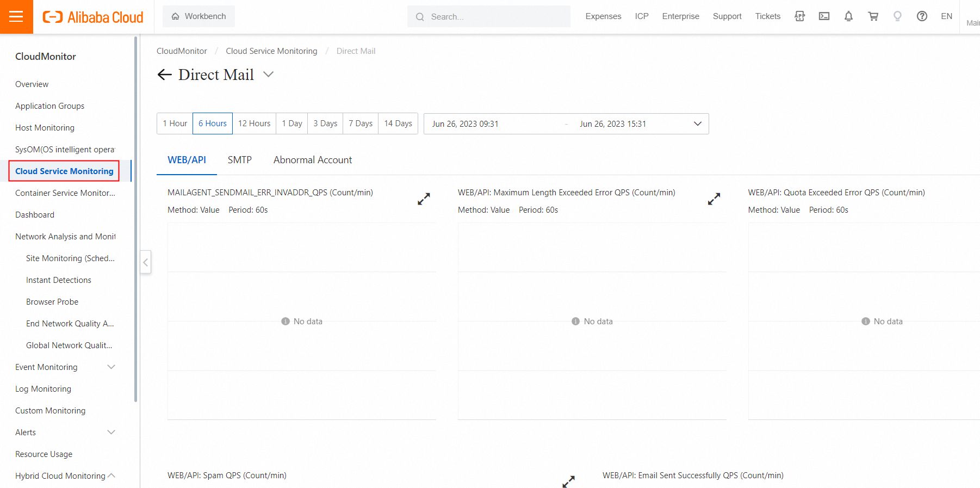Click Network Analysis and Monitoring group
The height and width of the screenshot is (488, 980).
[x=65, y=237]
